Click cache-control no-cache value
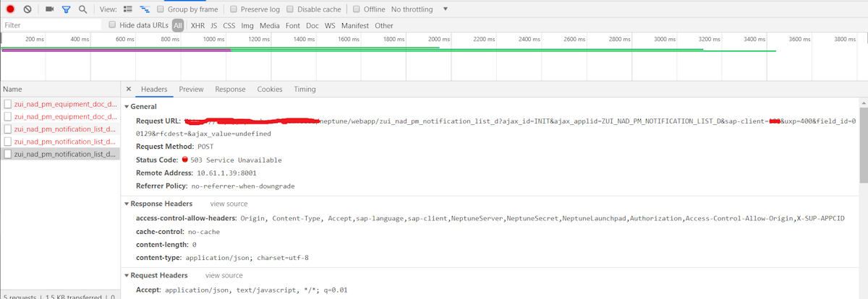This screenshot has width=868, height=299. [x=204, y=232]
